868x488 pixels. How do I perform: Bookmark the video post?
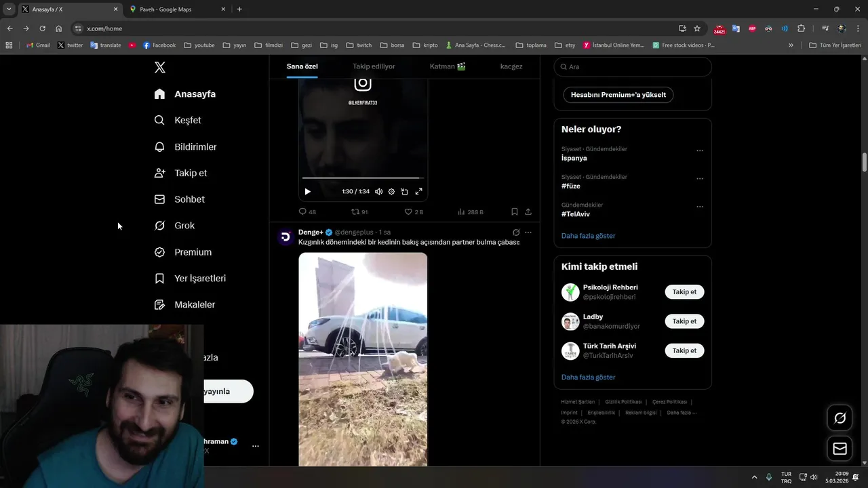[515, 212]
